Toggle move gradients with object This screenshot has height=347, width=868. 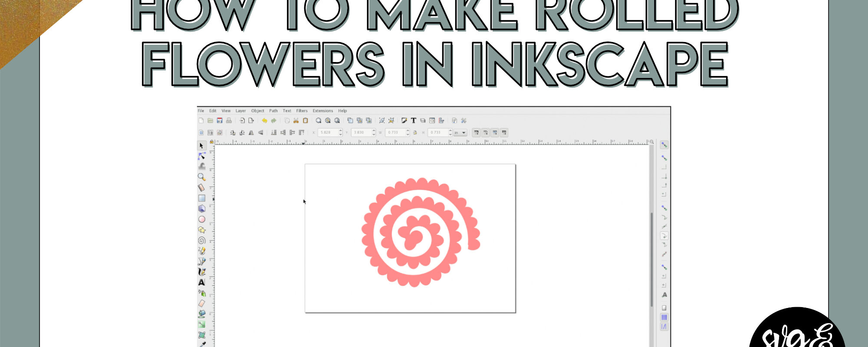tap(495, 133)
